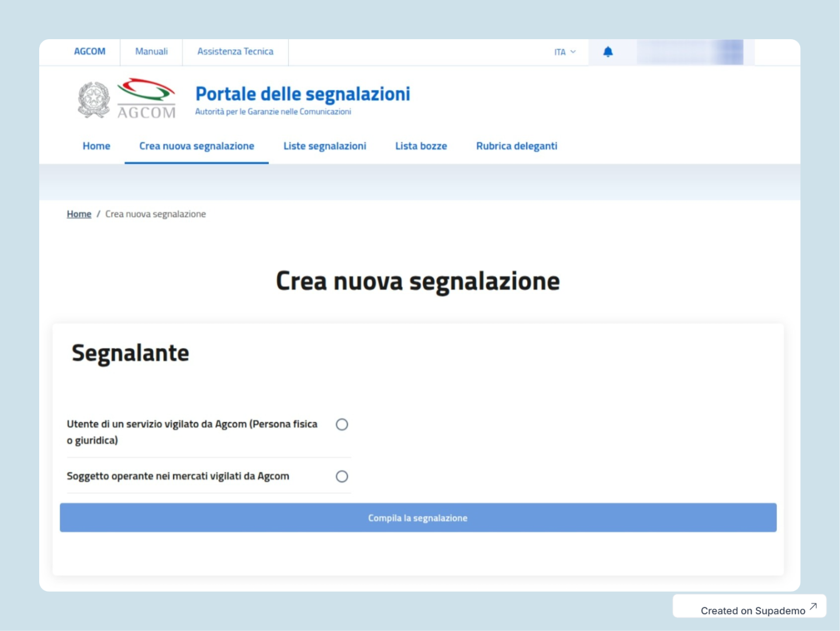Image resolution: width=840 pixels, height=631 pixels.
Task: Open the Lista bozze tab
Action: (421, 146)
